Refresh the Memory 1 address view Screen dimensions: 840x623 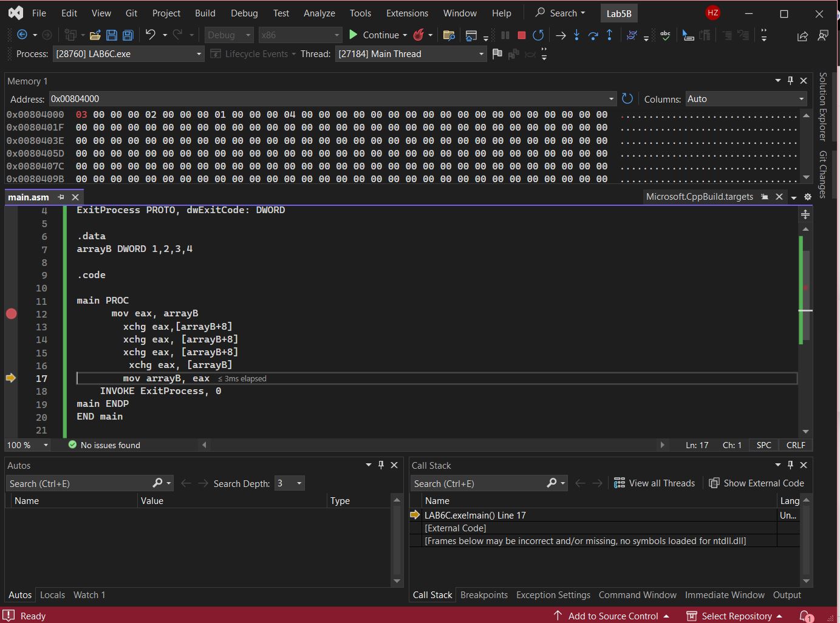[627, 99]
